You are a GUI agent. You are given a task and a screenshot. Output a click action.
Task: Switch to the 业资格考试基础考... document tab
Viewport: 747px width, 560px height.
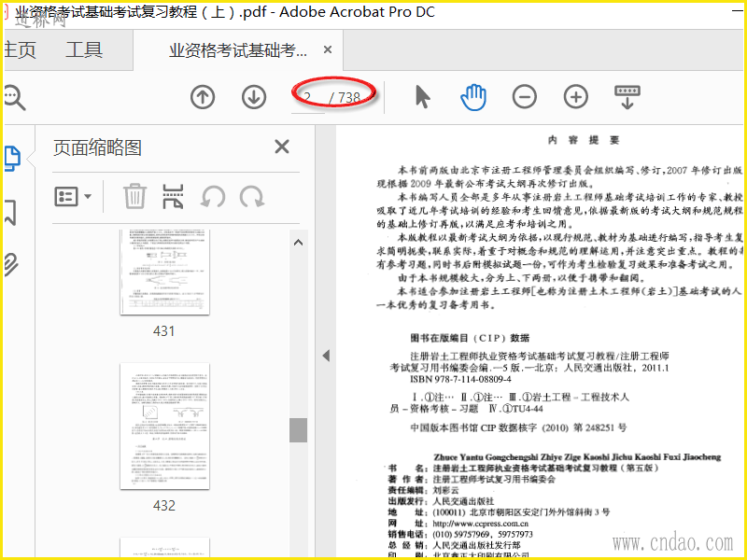tap(238, 50)
